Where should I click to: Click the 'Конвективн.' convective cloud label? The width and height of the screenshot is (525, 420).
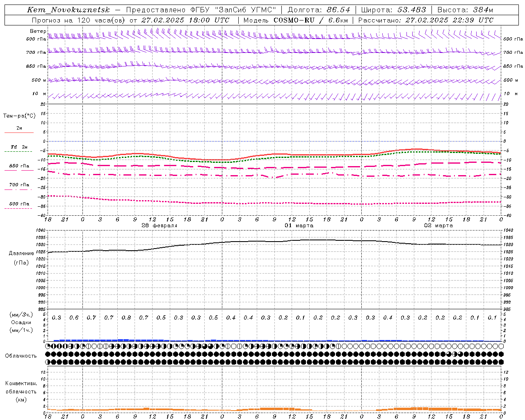pos(21,383)
